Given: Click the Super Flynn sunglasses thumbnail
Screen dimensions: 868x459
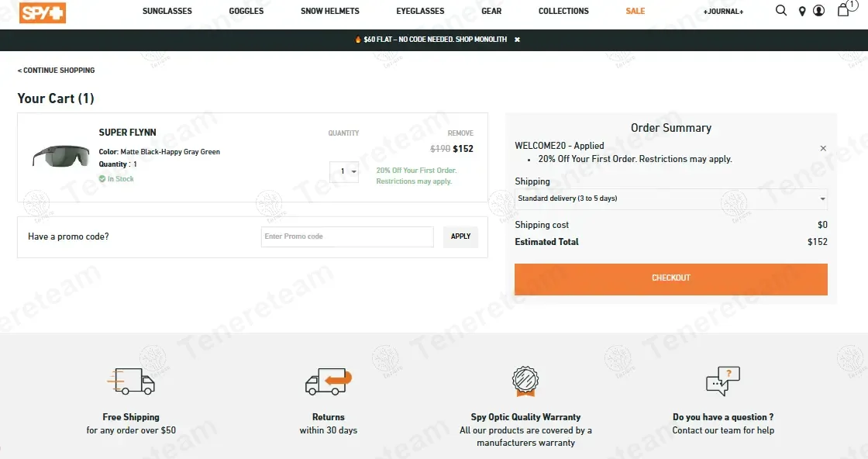Looking at the screenshot, I should click(x=61, y=156).
